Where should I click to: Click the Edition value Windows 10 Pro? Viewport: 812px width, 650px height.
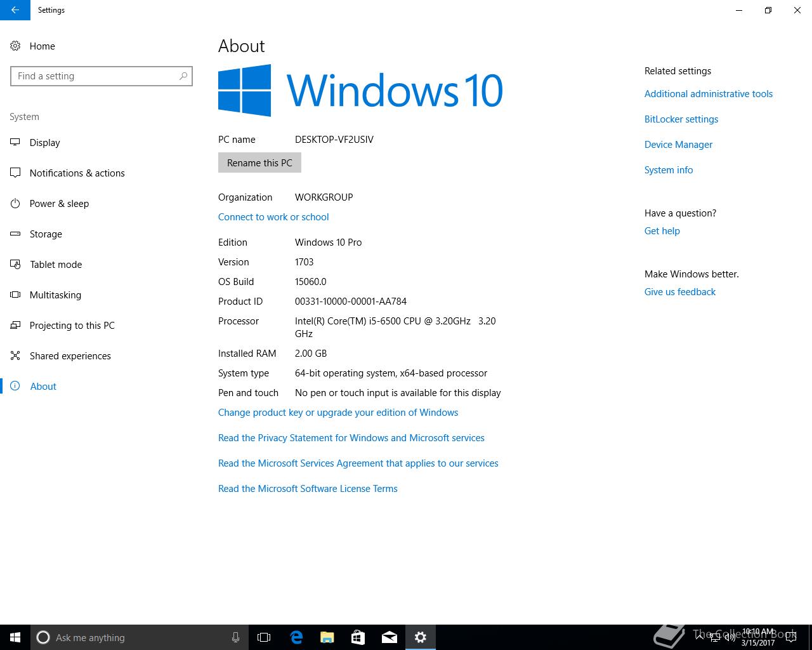[x=329, y=242]
